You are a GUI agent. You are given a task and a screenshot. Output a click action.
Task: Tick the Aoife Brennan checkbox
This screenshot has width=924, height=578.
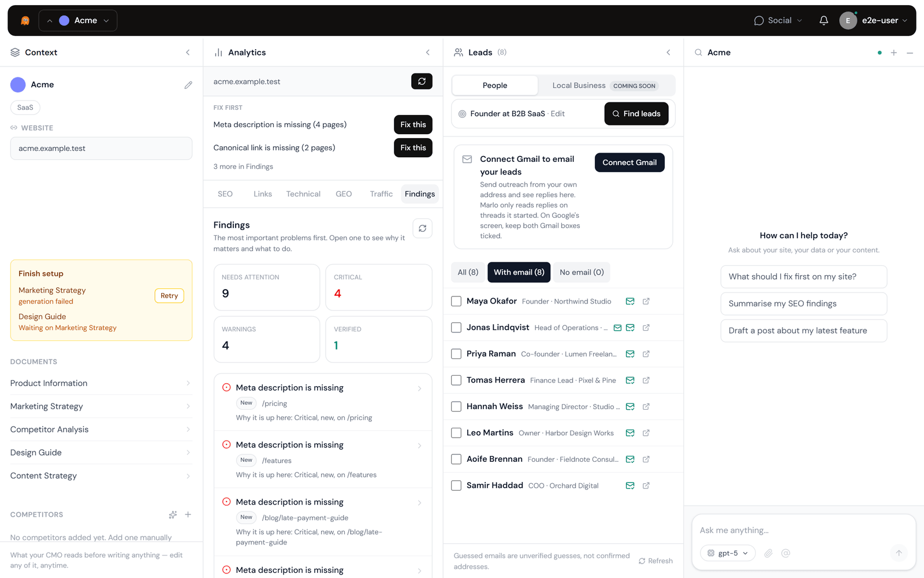coord(456,459)
